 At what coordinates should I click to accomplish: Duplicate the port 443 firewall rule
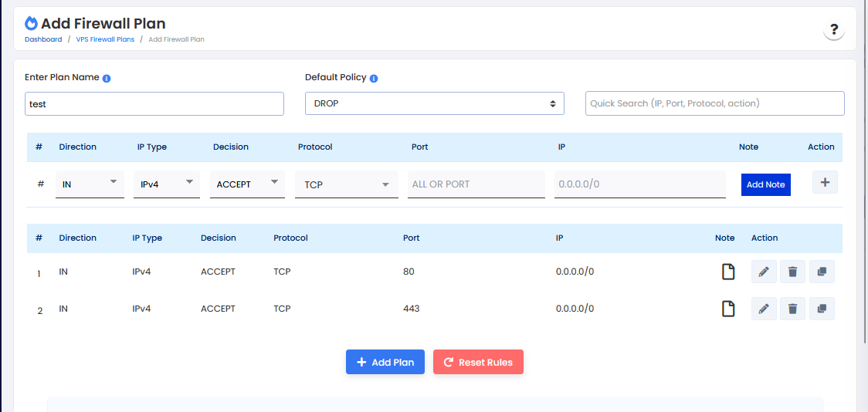(x=822, y=309)
